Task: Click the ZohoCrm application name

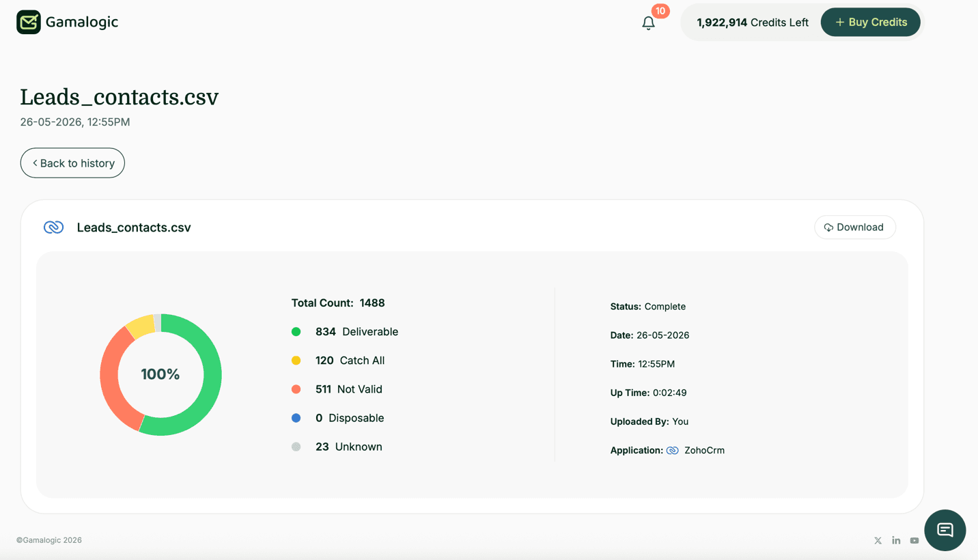Action: click(x=704, y=451)
